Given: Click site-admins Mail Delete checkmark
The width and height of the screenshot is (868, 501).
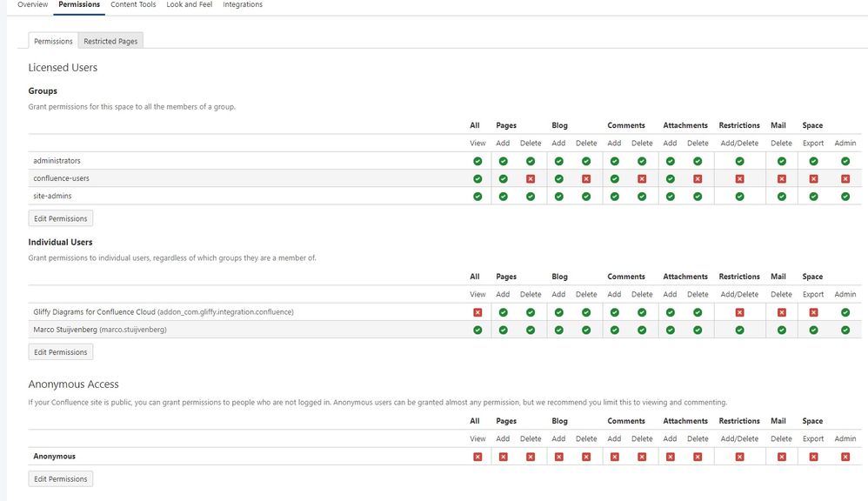Looking at the screenshot, I should pyautogui.click(x=782, y=197).
